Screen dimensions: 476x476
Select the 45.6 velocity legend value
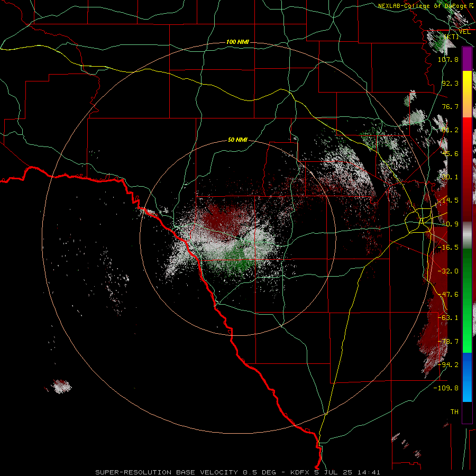[450, 153]
